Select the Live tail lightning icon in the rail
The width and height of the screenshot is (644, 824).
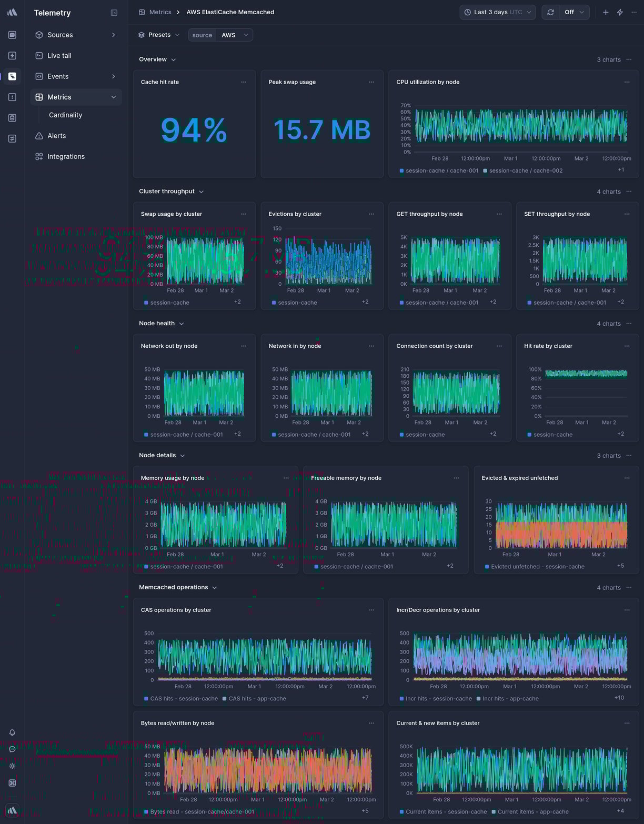click(12, 55)
